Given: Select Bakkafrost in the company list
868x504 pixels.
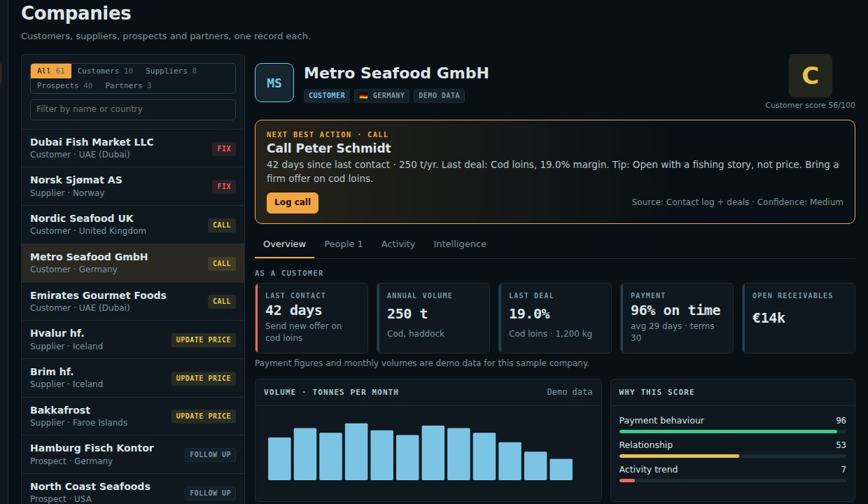Looking at the screenshot, I should click(133, 416).
